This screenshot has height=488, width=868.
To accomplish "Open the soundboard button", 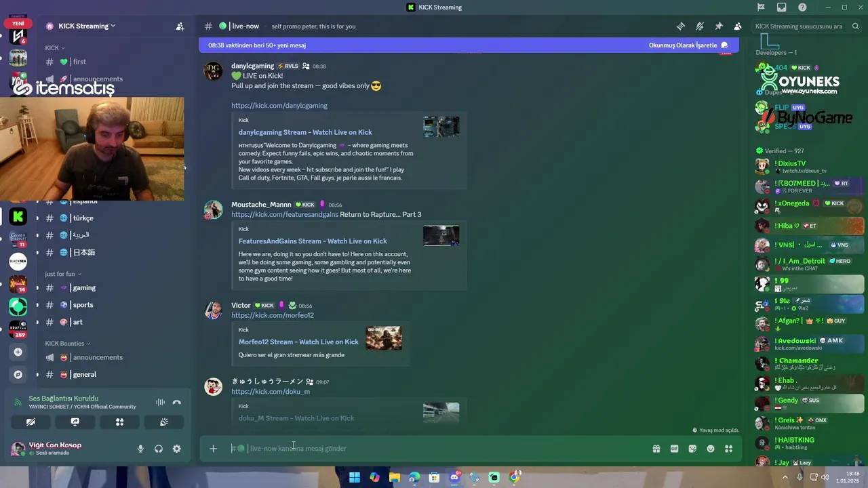I will [164, 422].
